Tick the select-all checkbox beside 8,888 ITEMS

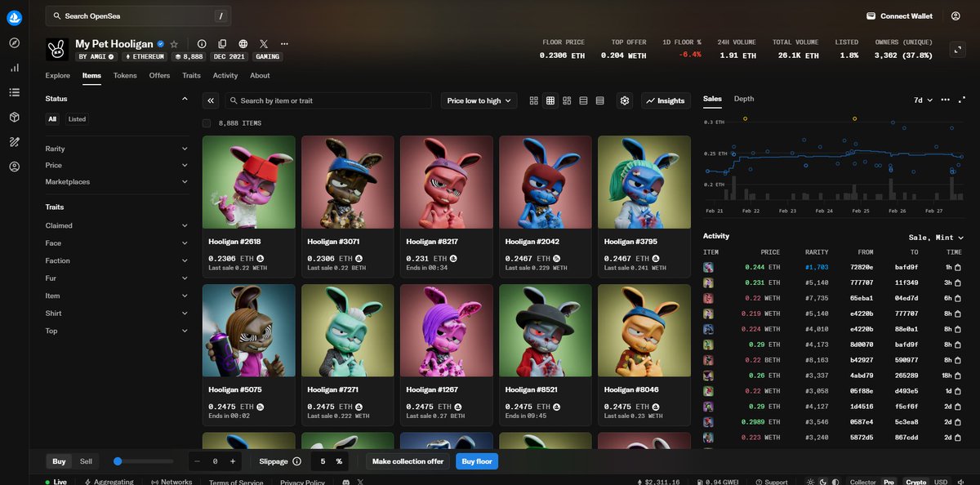[x=207, y=123]
